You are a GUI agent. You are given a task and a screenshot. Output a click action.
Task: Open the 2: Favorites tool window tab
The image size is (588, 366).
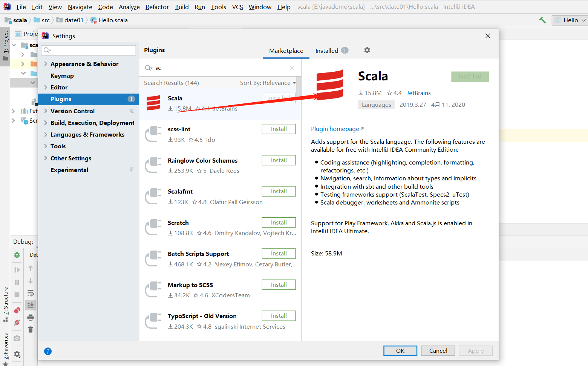click(x=5, y=349)
